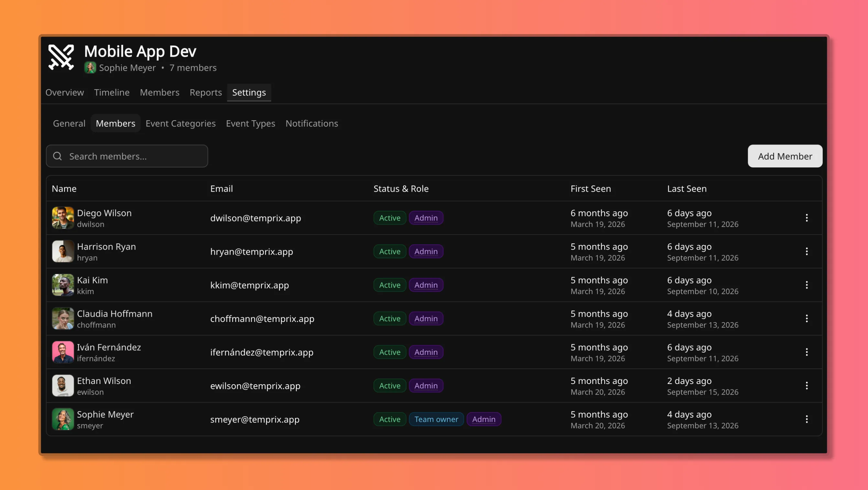
Task: Open the three-dot menu for Kai Kim
Action: [x=806, y=285]
